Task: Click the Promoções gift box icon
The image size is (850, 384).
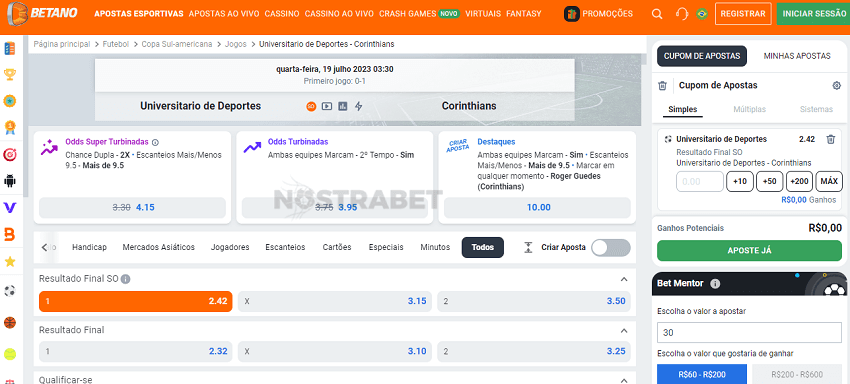Action: click(572, 14)
